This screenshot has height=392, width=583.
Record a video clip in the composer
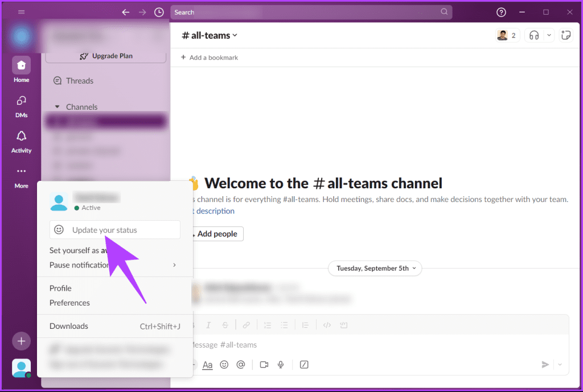click(264, 365)
